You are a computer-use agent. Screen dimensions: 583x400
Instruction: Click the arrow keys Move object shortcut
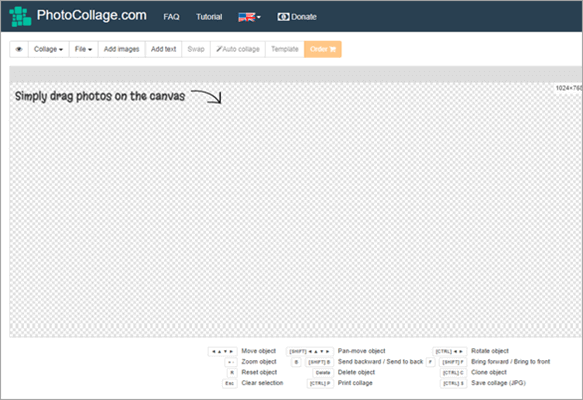222,351
